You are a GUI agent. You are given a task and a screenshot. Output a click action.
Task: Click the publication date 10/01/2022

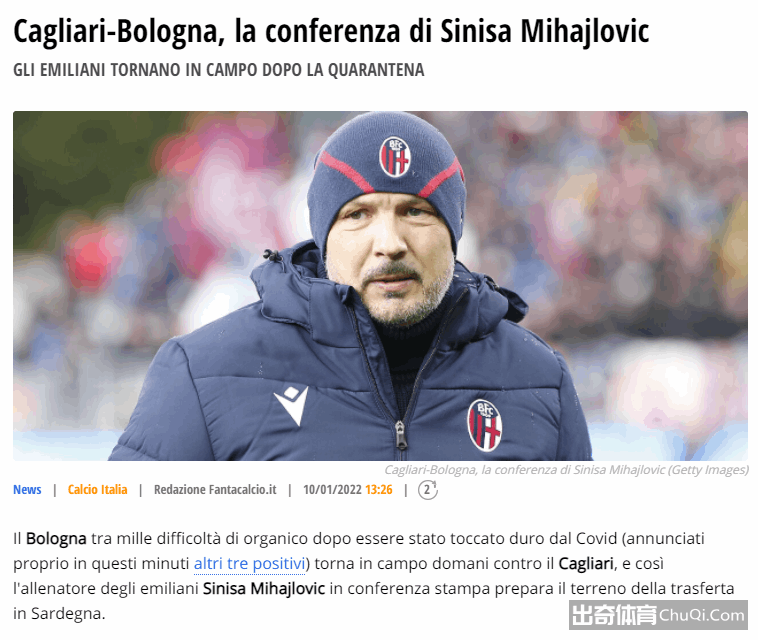coord(333,490)
